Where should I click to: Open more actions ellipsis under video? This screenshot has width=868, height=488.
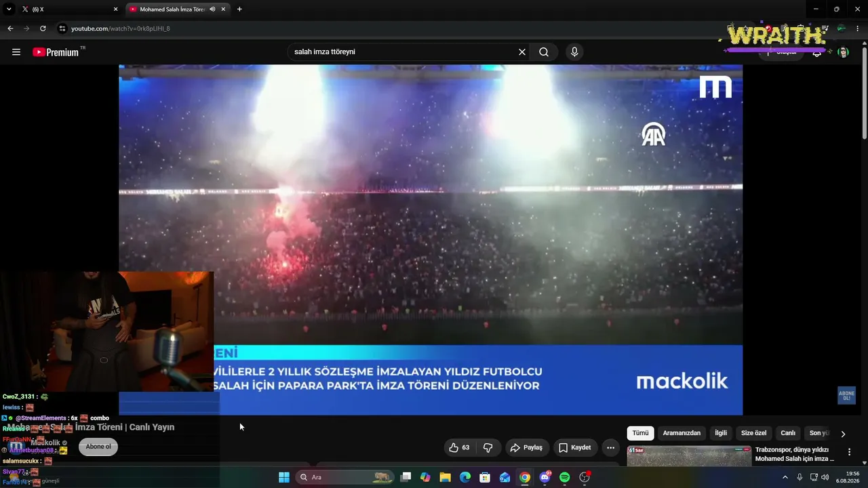610,447
